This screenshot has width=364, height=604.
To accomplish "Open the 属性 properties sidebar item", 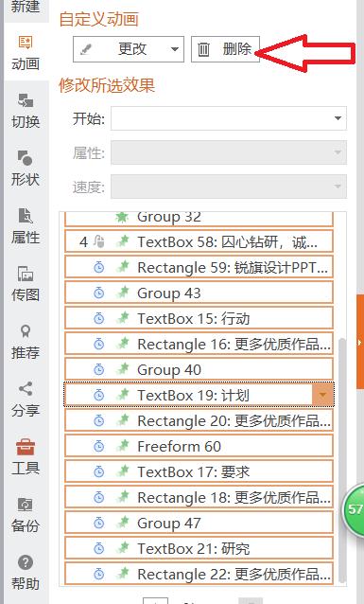I will (x=26, y=226).
